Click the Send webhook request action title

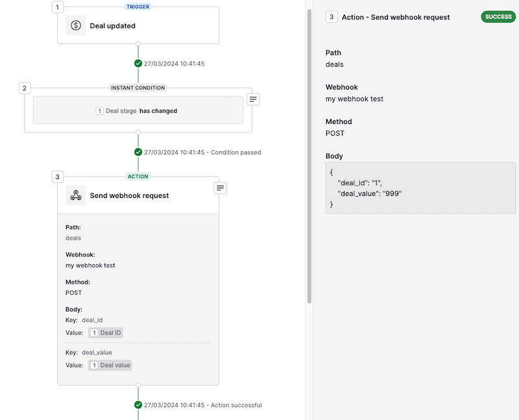pyautogui.click(x=129, y=196)
